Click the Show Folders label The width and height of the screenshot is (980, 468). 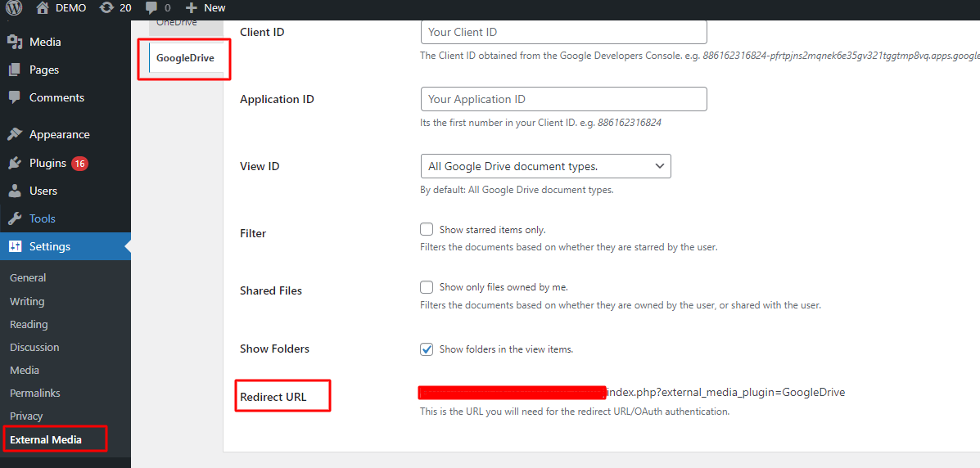click(274, 349)
